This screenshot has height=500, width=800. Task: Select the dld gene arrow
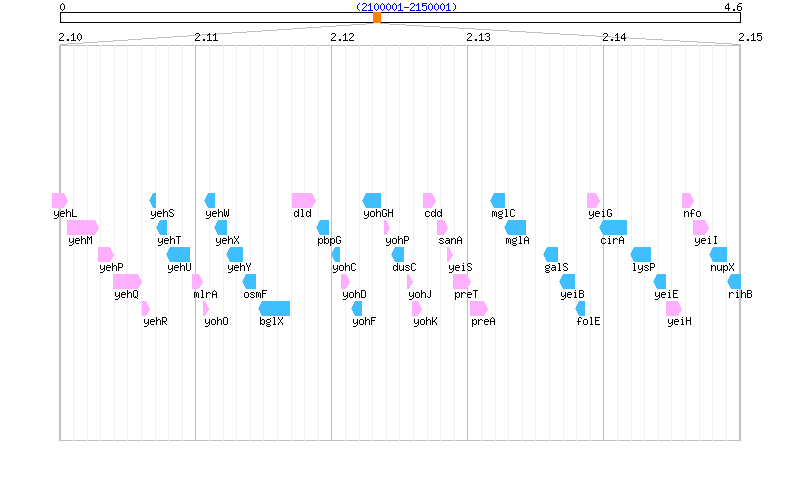pyautogui.click(x=303, y=200)
